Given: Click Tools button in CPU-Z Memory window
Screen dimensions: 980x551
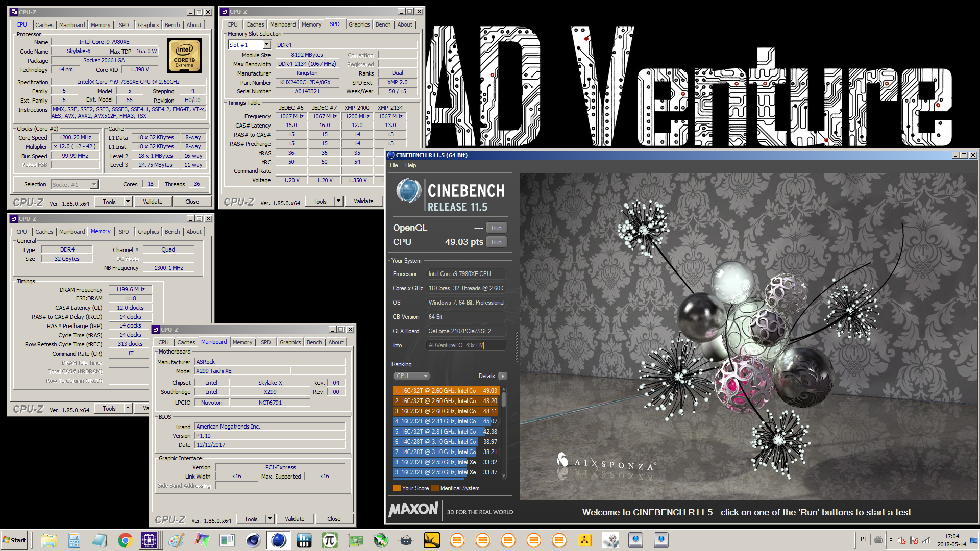Looking at the screenshot, I should tap(109, 408).
